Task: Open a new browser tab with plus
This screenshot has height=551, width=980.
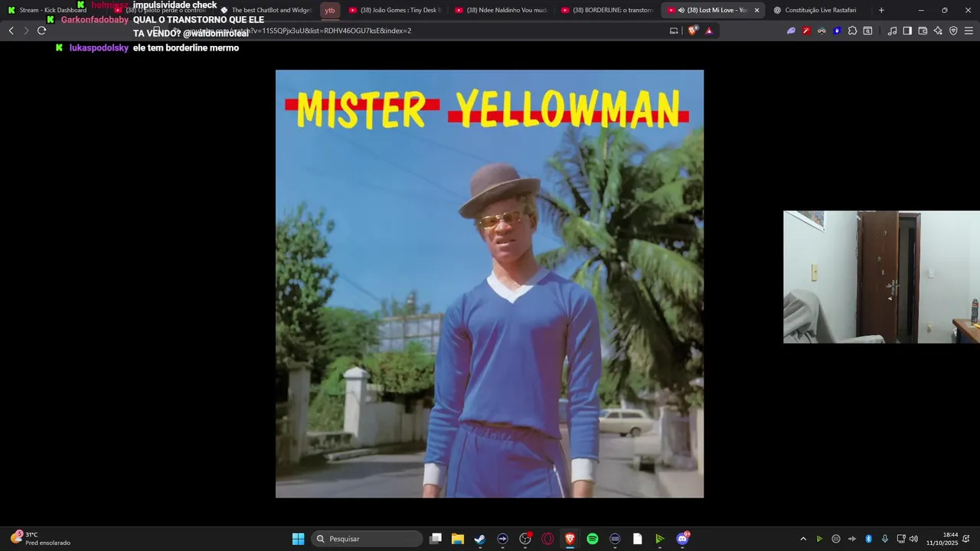Action: pos(881,10)
